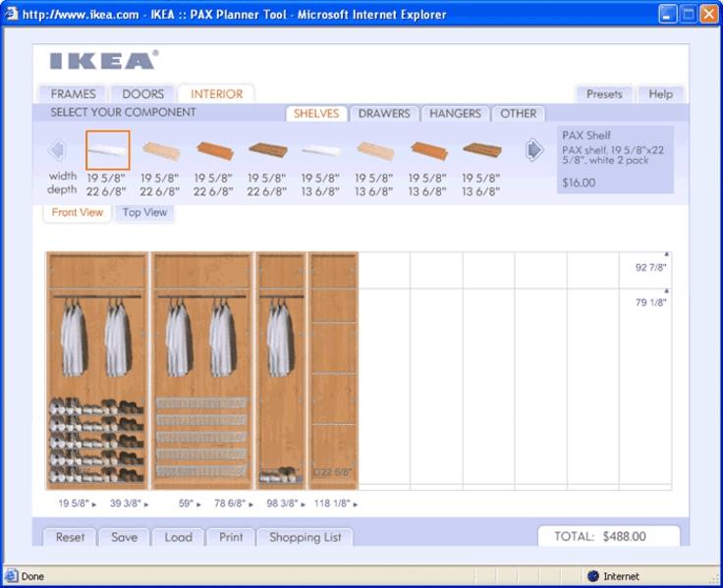Screen dimensions: 723x588
Task: Click the 92 7/8" height marker arrow
Action: 666,254
